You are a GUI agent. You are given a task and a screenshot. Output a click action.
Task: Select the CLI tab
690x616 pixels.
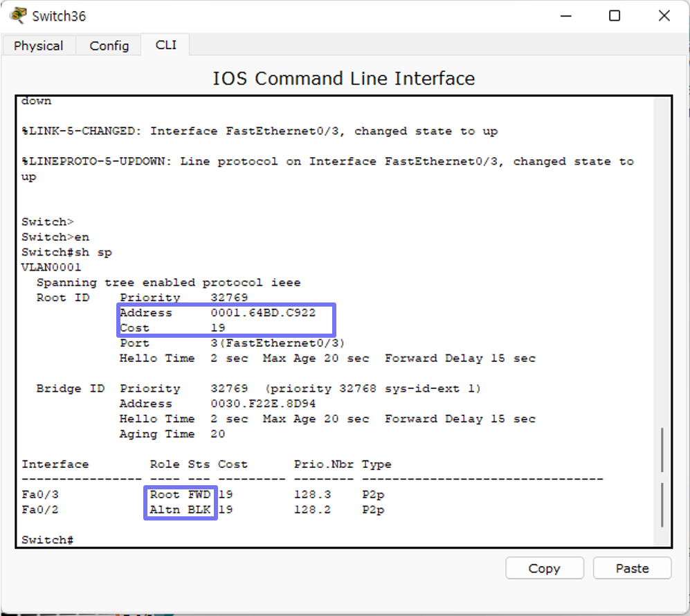(165, 45)
